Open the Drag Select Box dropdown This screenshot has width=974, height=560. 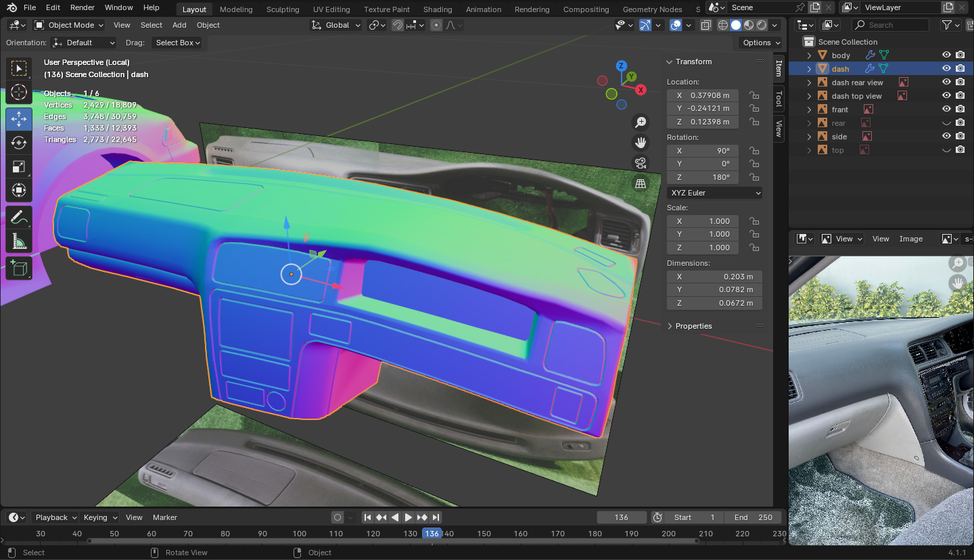[x=178, y=43]
